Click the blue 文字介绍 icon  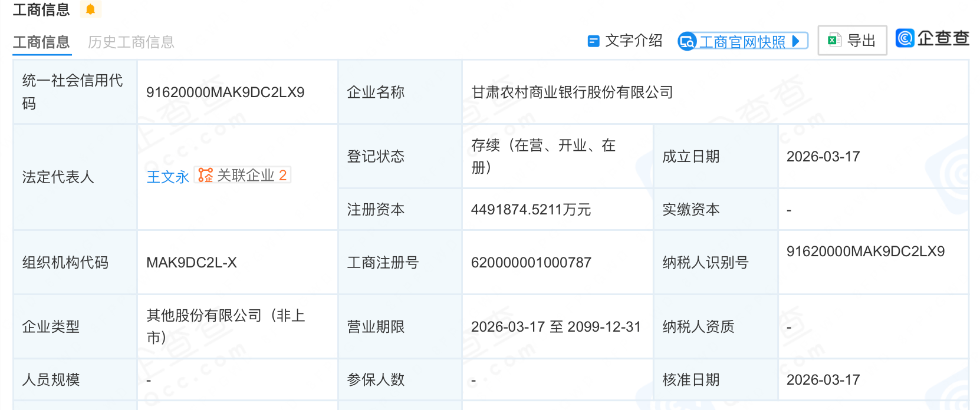[593, 41]
